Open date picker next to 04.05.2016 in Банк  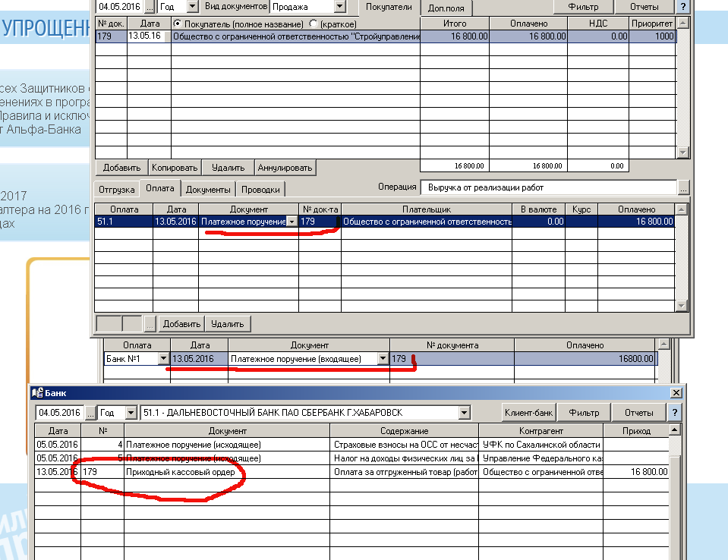(91, 413)
